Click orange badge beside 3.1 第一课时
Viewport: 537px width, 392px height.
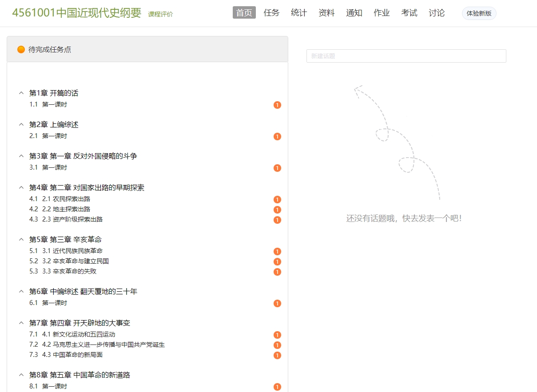pyautogui.click(x=277, y=168)
